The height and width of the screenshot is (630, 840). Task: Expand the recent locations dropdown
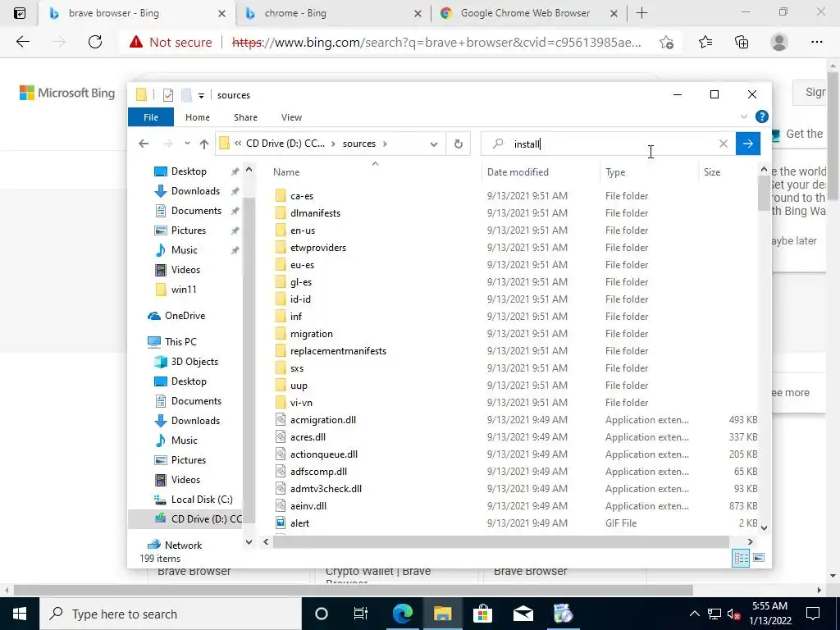tap(187, 144)
